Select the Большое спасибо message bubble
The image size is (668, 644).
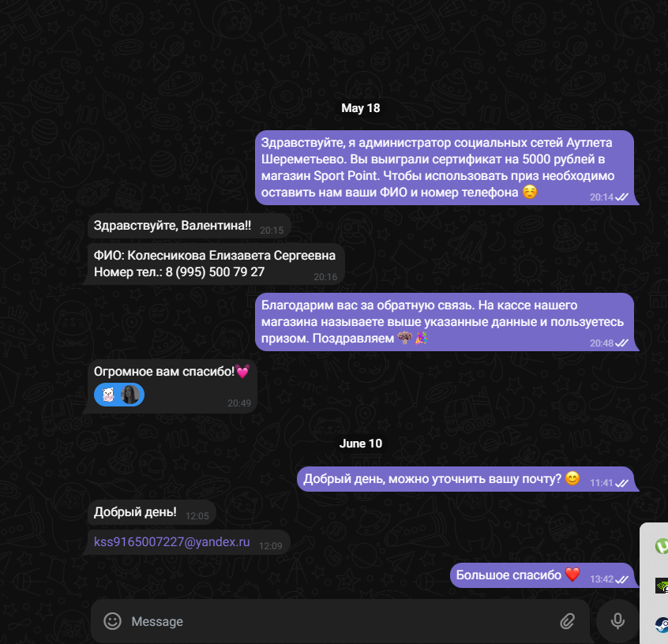coord(542,575)
